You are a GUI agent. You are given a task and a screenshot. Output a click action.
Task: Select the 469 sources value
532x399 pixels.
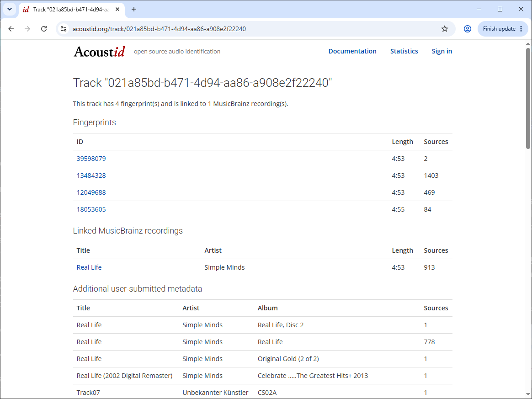tap(429, 192)
